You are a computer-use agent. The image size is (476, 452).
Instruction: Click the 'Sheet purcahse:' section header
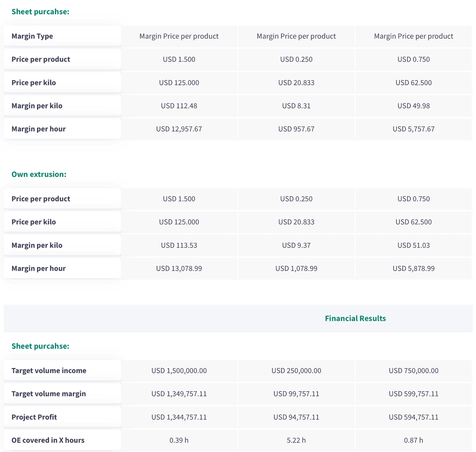point(40,11)
